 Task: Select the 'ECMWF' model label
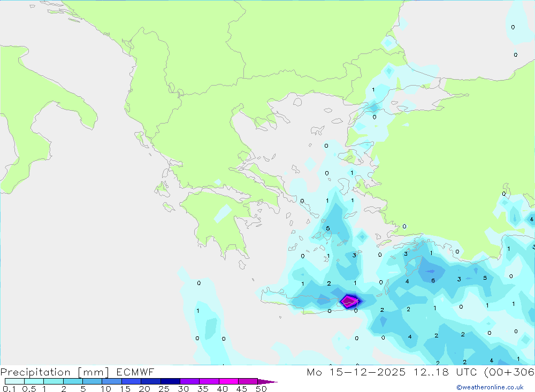pos(135,372)
